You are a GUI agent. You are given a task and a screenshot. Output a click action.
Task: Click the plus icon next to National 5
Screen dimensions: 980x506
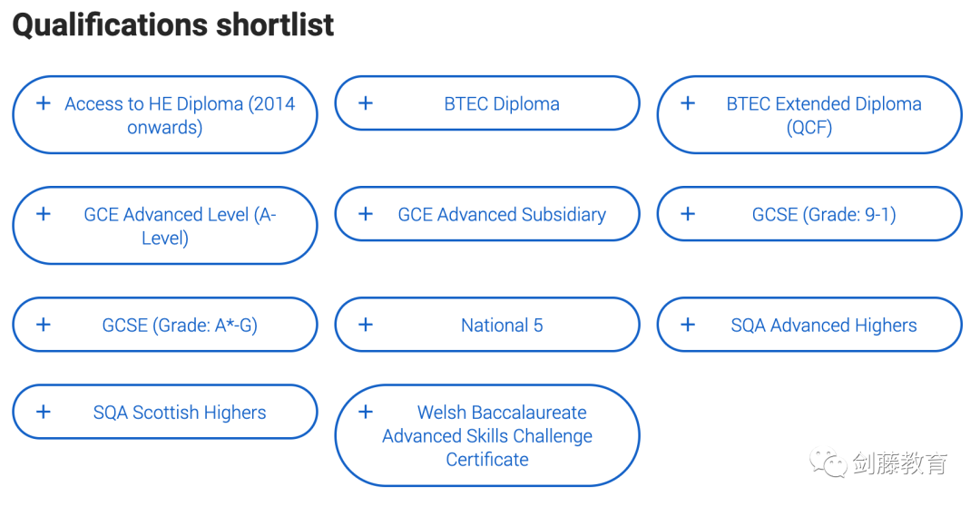pyautogui.click(x=366, y=325)
